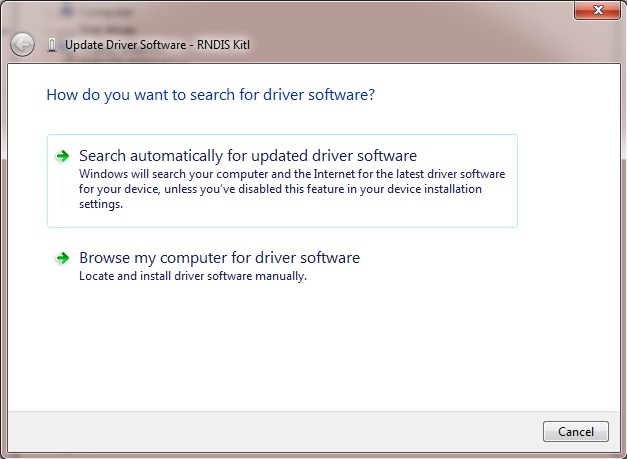This screenshot has width=627, height=459.
Task: Select Search automatically for updated driver software
Action: [247, 156]
